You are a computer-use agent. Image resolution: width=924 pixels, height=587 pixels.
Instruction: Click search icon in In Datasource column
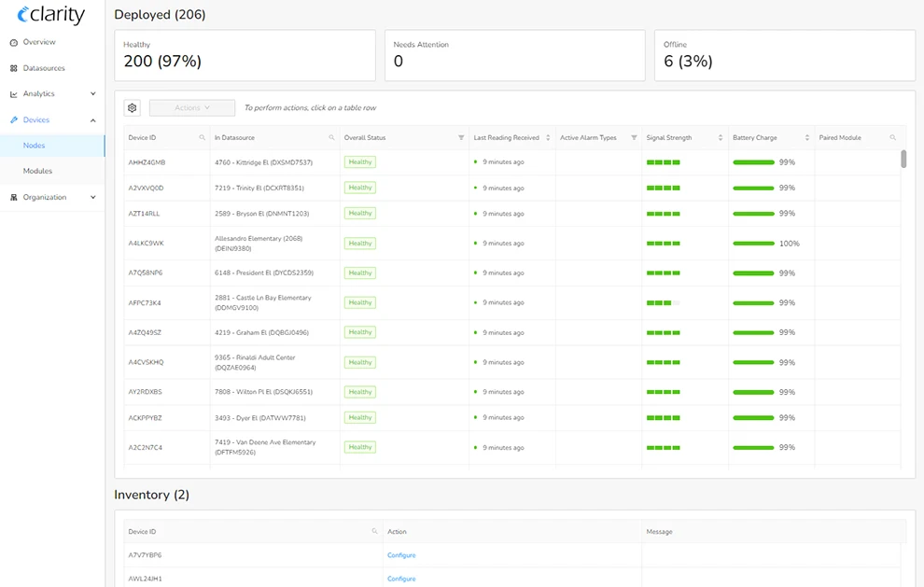(x=331, y=138)
